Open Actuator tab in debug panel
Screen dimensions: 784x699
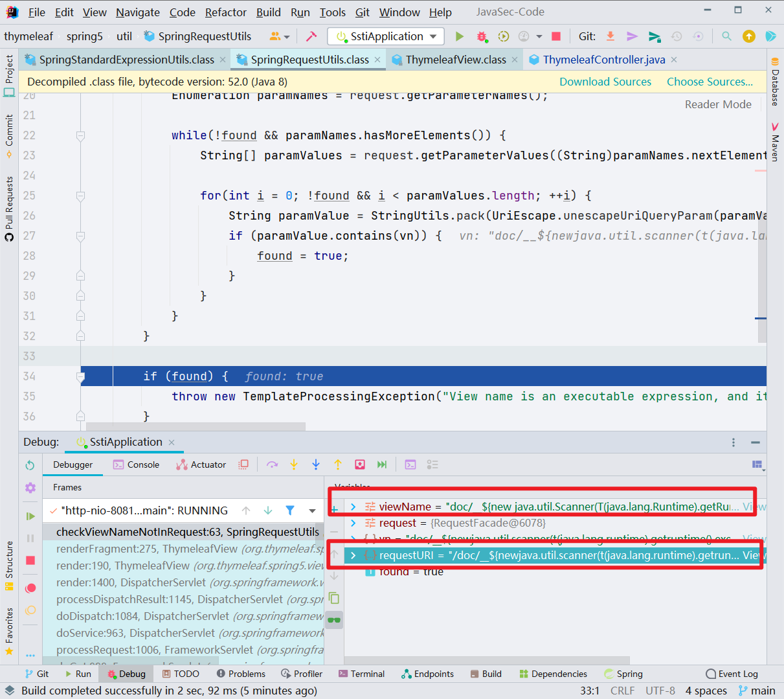pos(201,464)
